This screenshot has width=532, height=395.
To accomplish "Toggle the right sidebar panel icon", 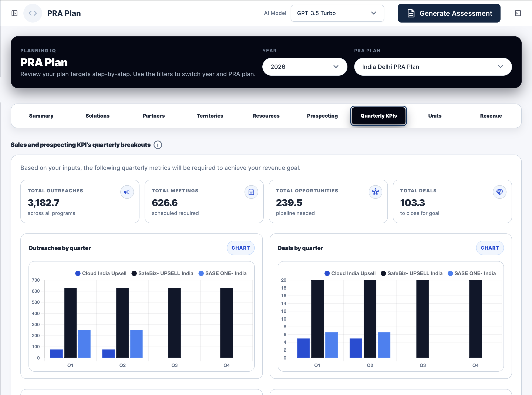I will coord(518,13).
